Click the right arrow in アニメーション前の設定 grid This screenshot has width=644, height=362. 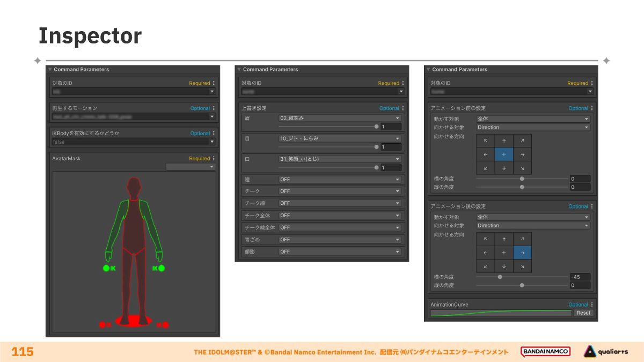pos(522,154)
